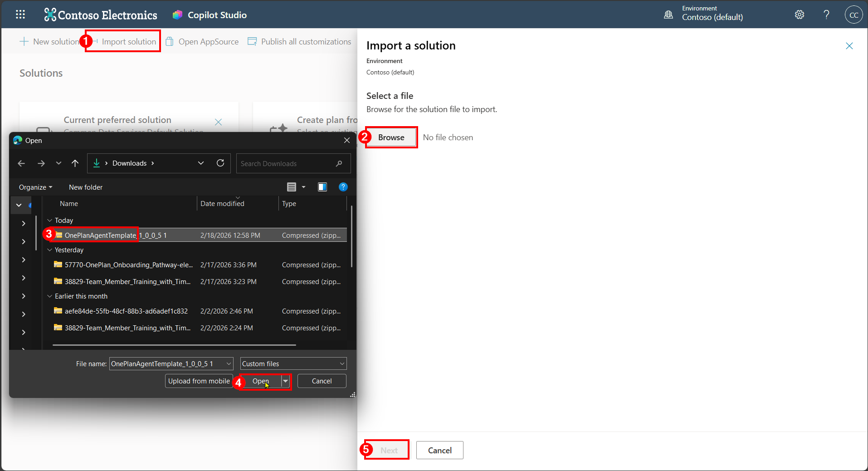This screenshot has width=868, height=471.
Task: Click the Downloads breadcrumb
Action: tap(129, 163)
